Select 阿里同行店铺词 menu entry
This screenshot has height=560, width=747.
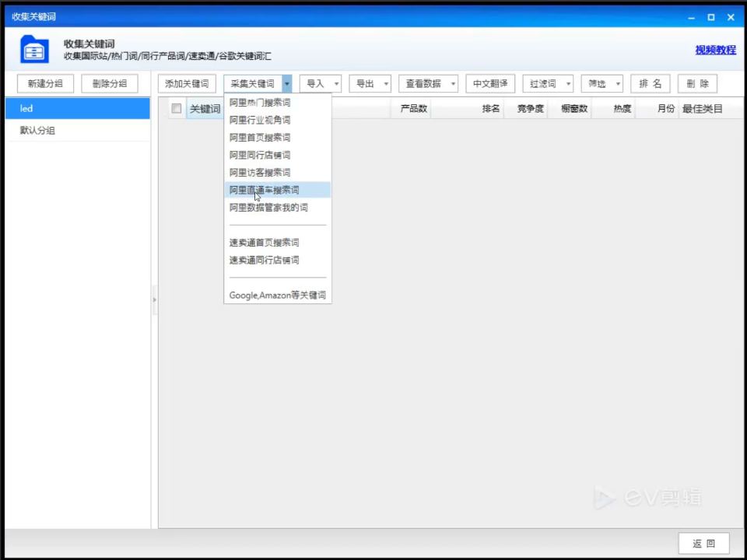point(277,156)
